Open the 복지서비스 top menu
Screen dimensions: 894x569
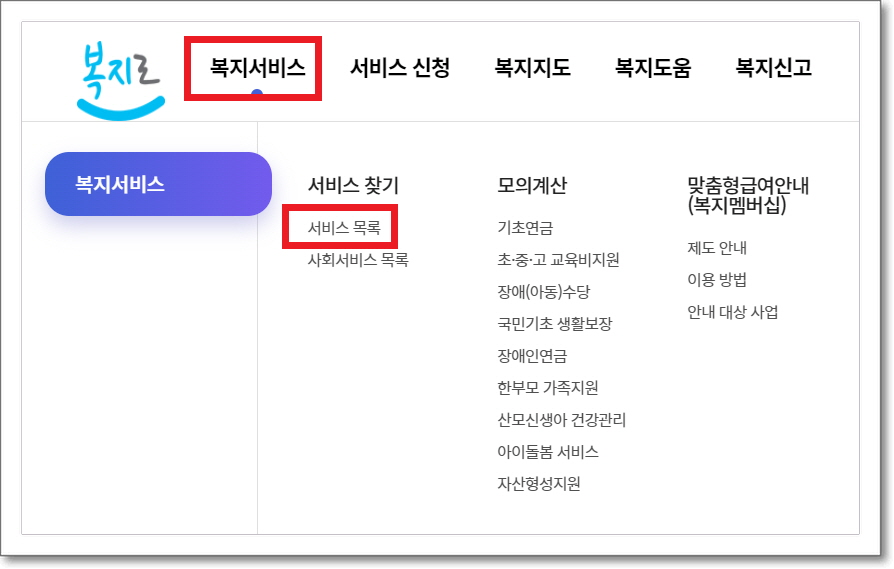pyautogui.click(x=258, y=68)
